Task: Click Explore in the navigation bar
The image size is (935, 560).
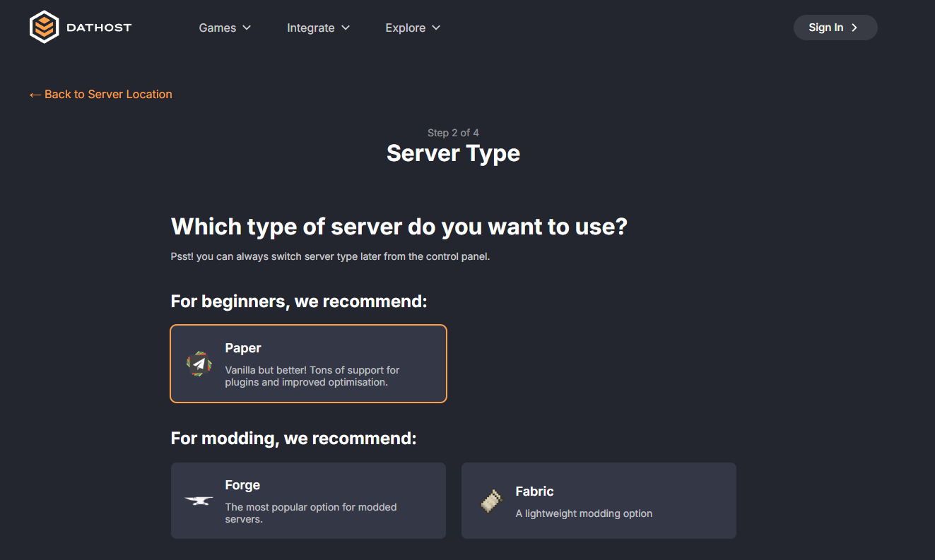Action: (x=405, y=28)
